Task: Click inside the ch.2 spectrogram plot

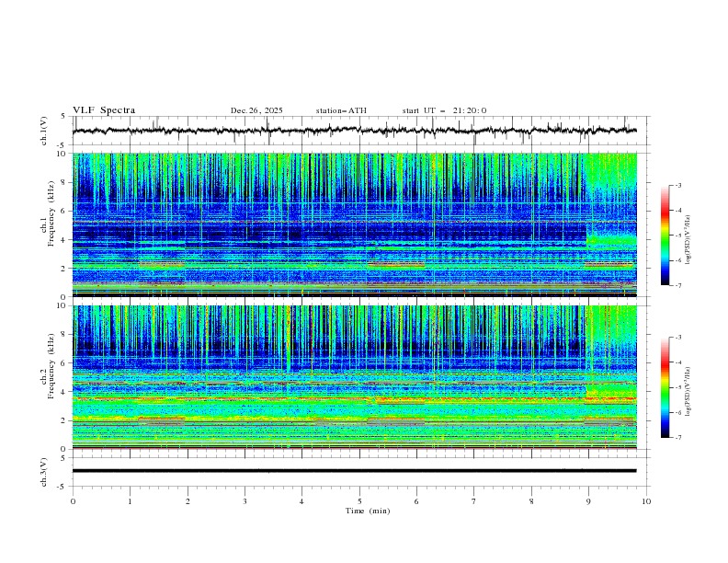Action: (355, 377)
